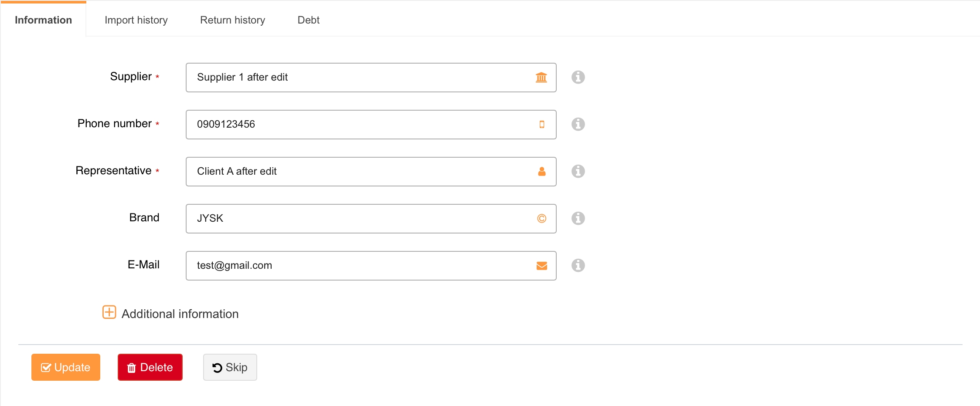This screenshot has width=980, height=406.
Task: Click the info icon beside Supplier field
Action: [x=578, y=77]
